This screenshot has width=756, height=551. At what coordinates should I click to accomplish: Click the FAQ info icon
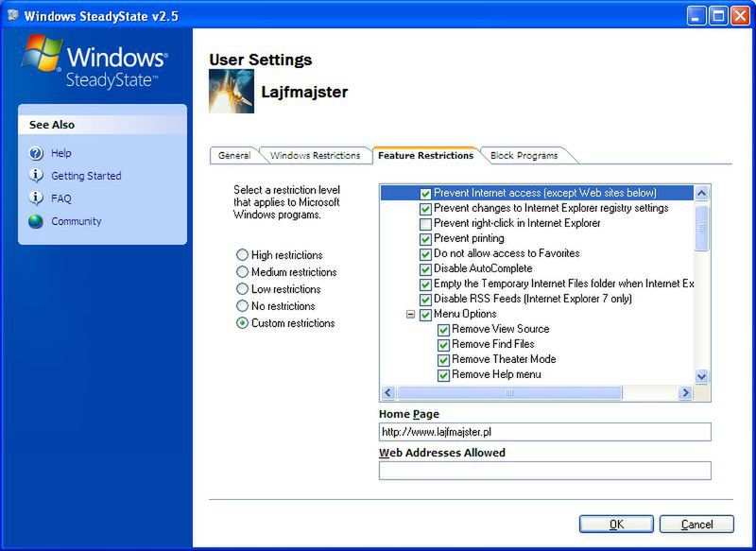(x=36, y=198)
